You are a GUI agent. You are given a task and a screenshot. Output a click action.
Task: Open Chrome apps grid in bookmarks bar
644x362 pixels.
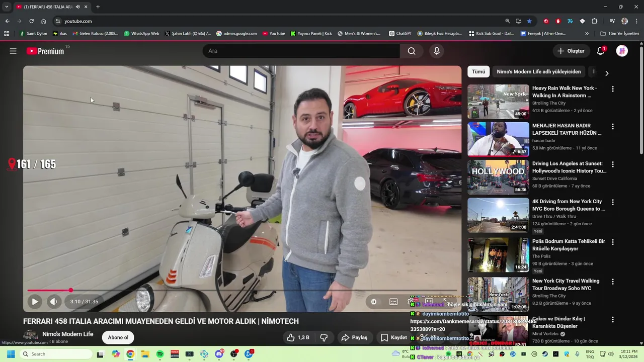tap(7, 34)
